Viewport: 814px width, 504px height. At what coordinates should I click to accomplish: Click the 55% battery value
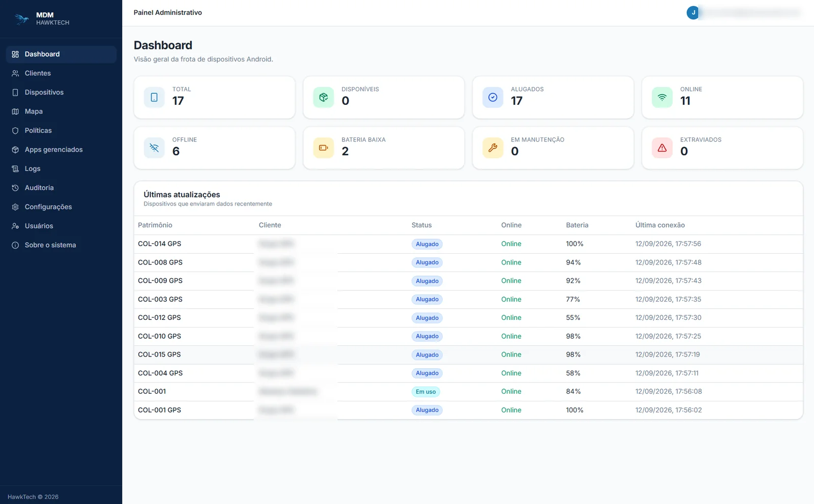click(x=573, y=318)
